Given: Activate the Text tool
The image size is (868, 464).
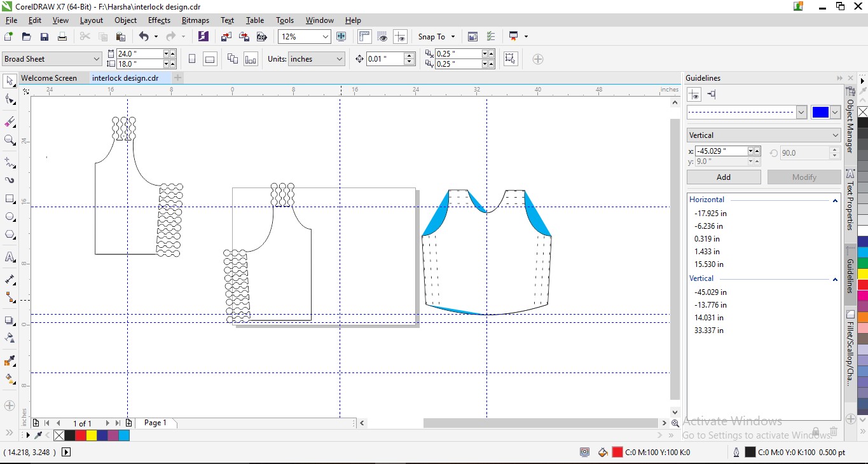Looking at the screenshot, I should (10, 257).
